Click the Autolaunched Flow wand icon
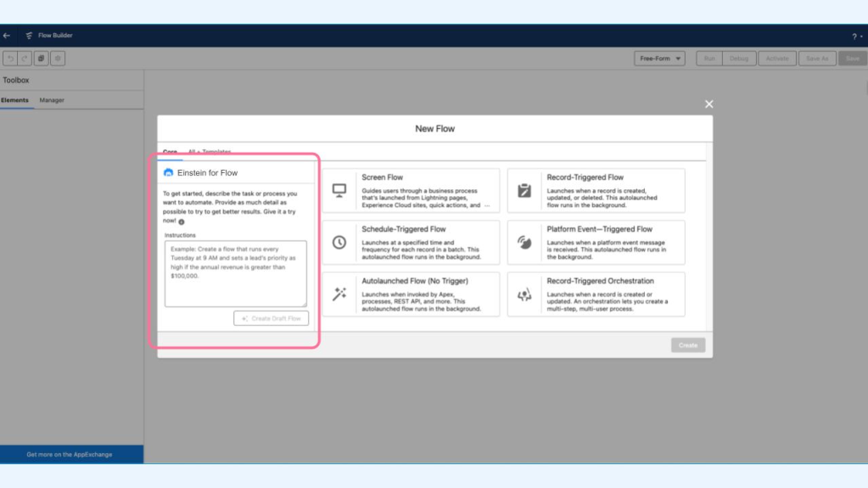 [339, 294]
